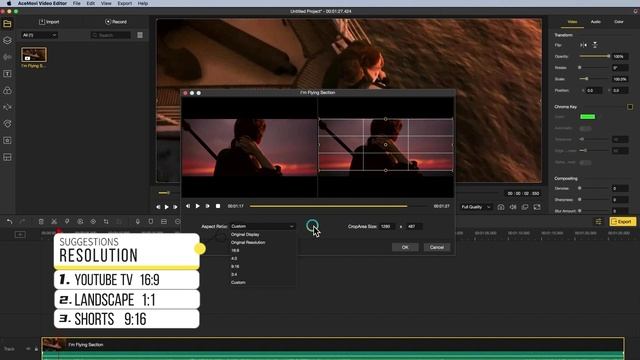This screenshot has width=640, height=360.
Task: Click the undo arrow in the timeline toolbar
Action: coord(9,221)
